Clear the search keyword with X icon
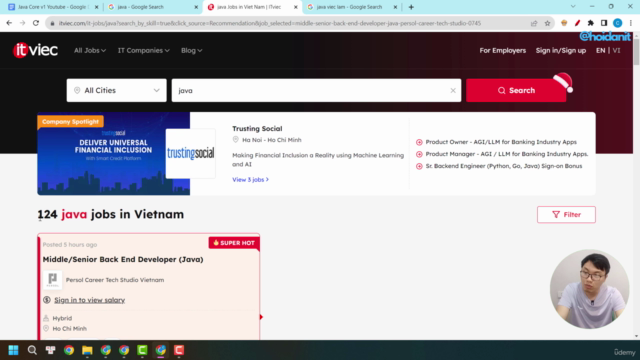640x360 pixels. (x=453, y=90)
